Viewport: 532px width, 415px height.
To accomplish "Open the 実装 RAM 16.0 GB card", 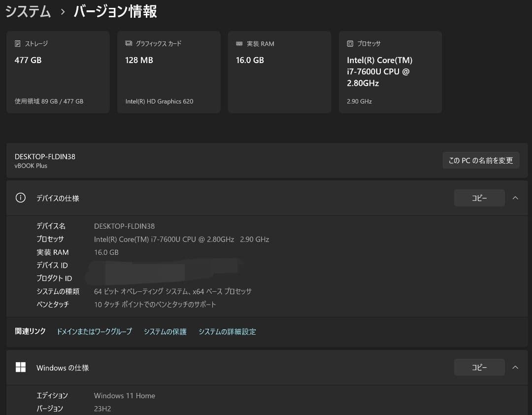I will click(x=280, y=72).
